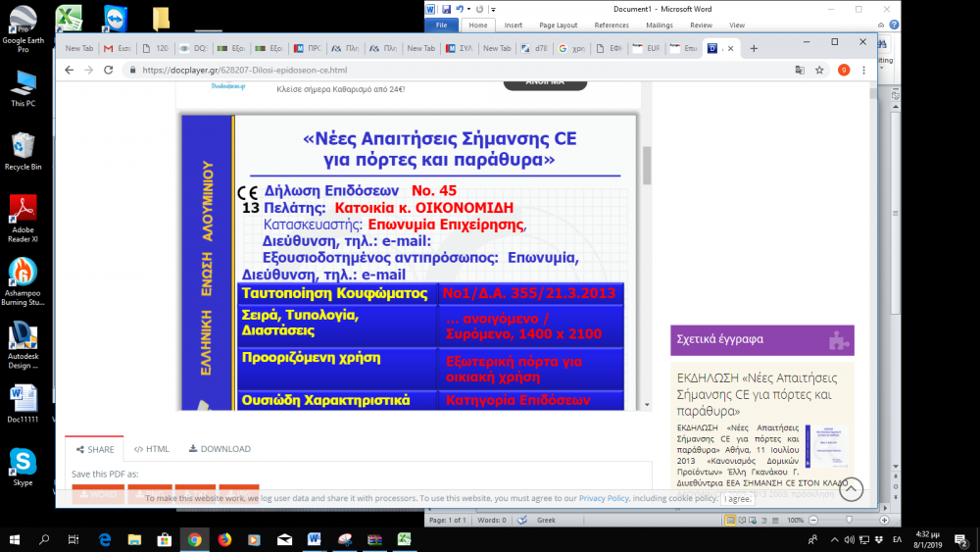The width and height of the screenshot is (980, 552).
Task: Click Word proofing check icon in status bar
Action: [522, 520]
